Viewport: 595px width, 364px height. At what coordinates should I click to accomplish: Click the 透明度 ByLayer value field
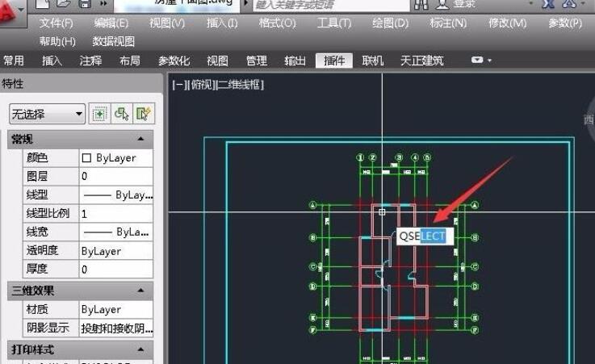[x=115, y=251]
